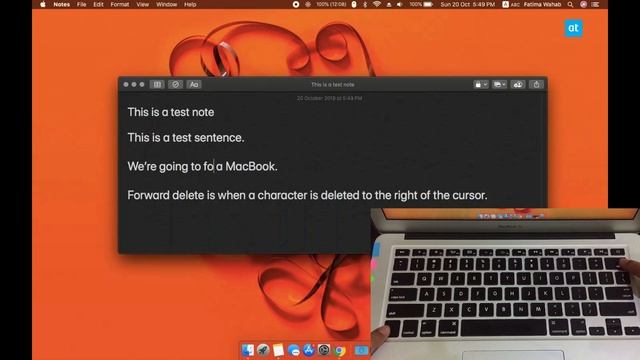Viewport: 640px width, 360px height.
Task: Open the lock note dropdown
Action: coord(480,84)
